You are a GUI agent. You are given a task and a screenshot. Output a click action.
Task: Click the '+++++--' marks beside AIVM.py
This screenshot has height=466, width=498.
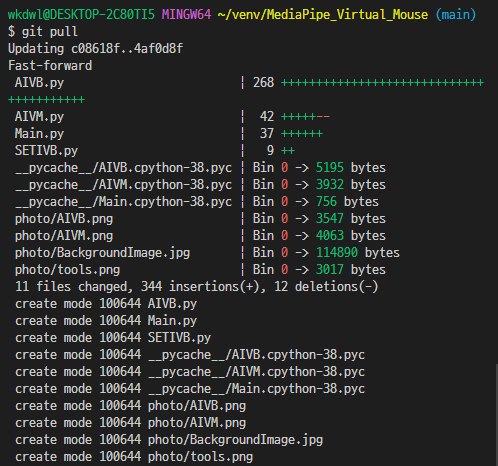[x=306, y=117]
